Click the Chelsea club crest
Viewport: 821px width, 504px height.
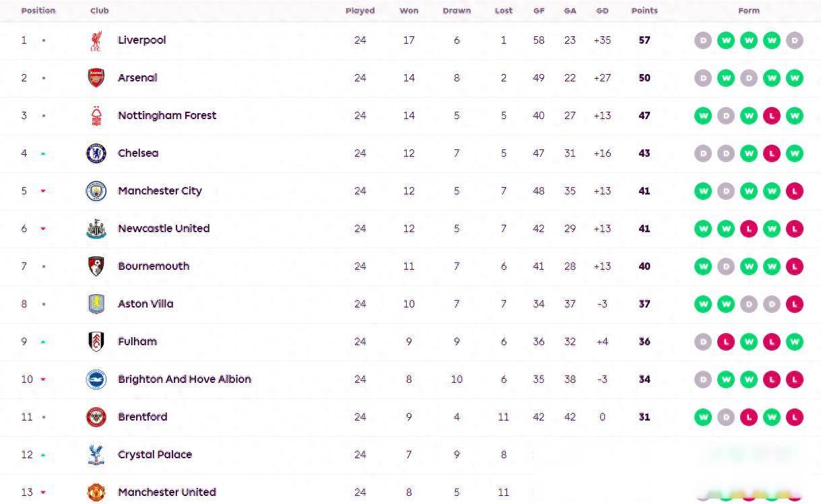[96, 153]
